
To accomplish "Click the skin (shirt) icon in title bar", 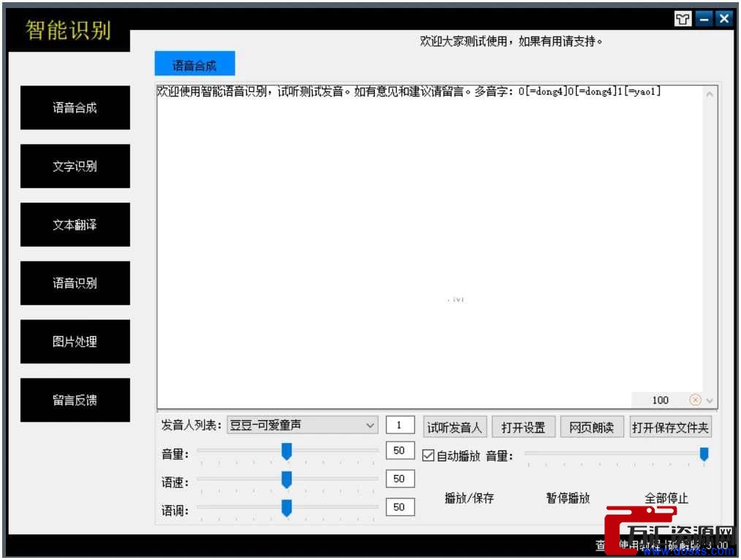I will click(x=682, y=19).
